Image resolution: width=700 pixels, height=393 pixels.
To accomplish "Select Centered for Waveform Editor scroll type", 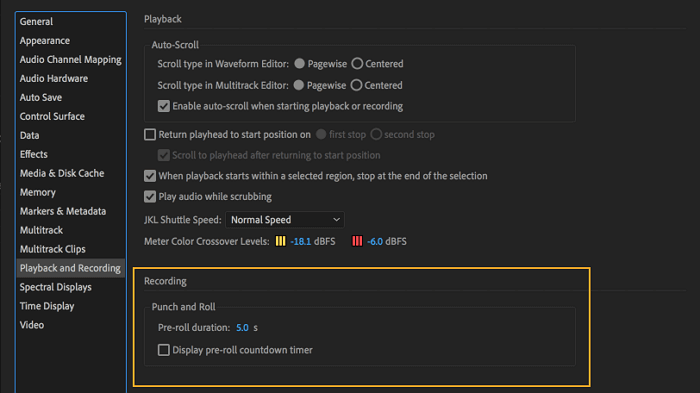I will (357, 64).
